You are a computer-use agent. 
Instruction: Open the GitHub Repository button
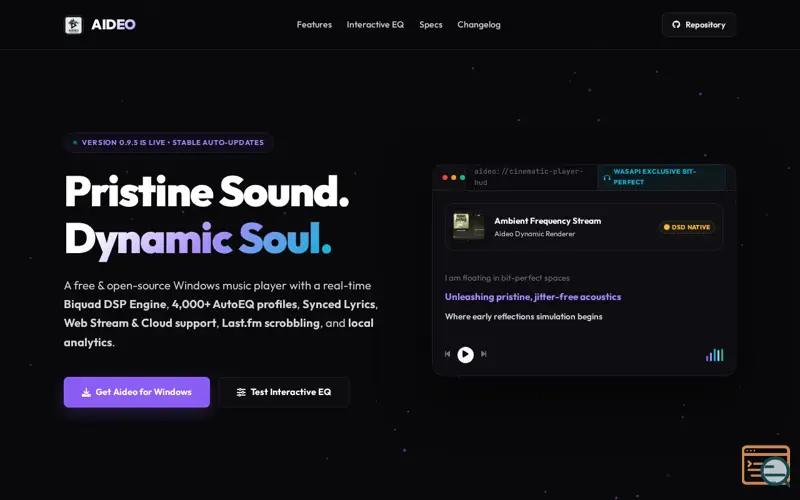tap(698, 24)
